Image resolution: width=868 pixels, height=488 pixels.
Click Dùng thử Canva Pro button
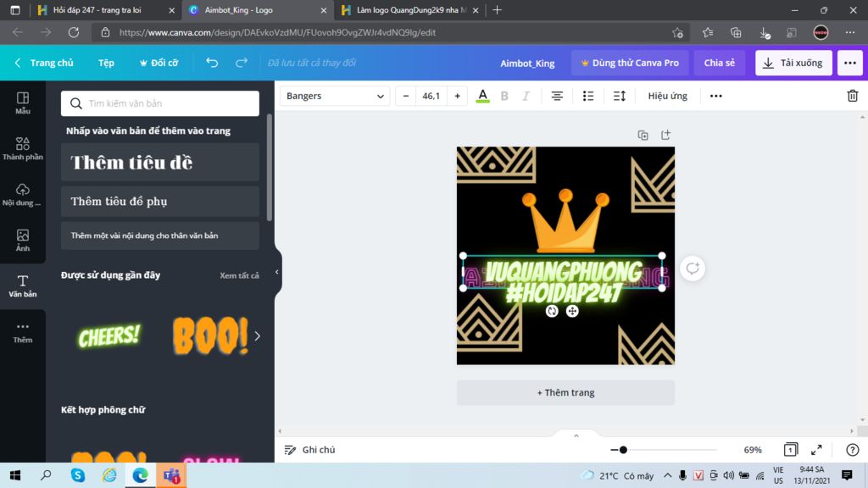click(x=630, y=63)
